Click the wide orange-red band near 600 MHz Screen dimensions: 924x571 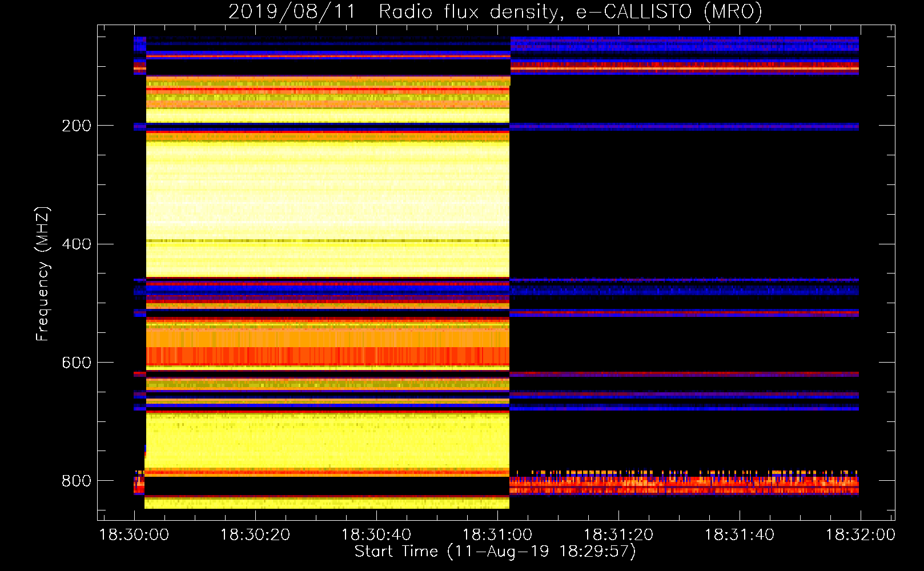pyautogui.click(x=328, y=356)
